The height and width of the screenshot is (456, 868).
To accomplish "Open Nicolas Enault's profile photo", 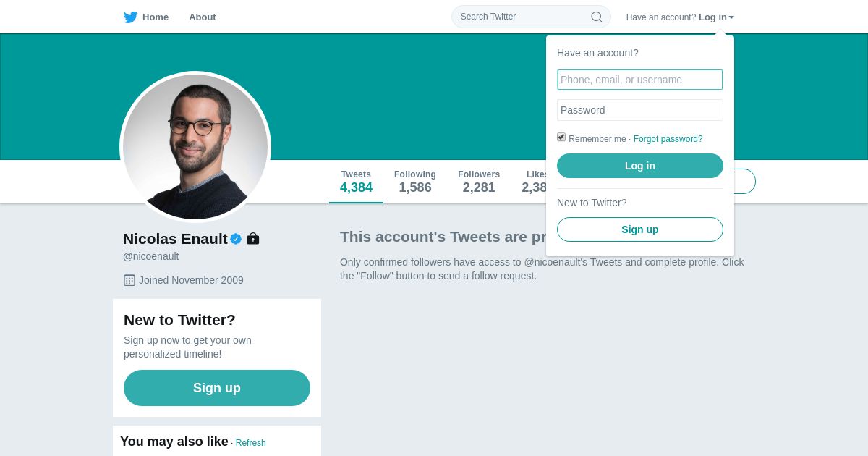I will coord(195,147).
